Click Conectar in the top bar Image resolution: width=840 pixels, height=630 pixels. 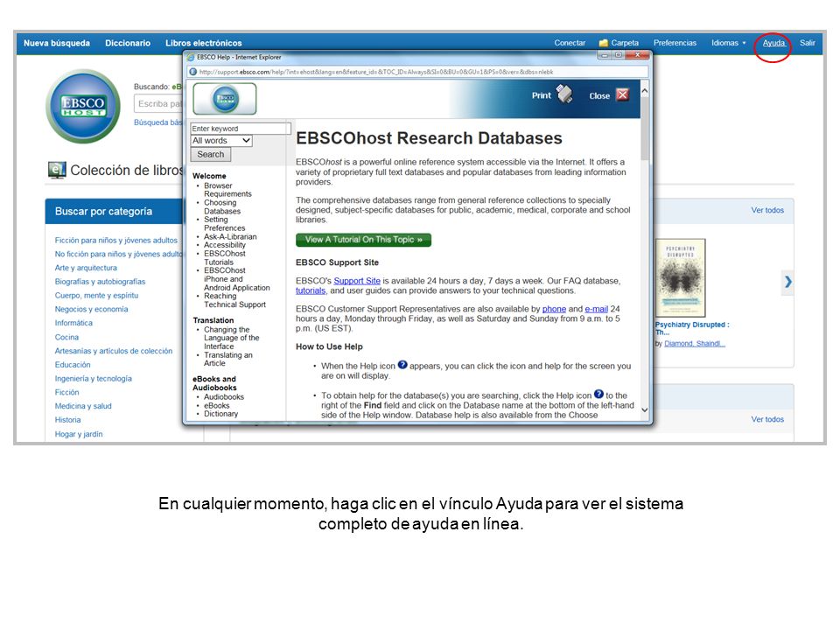pyautogui.click(x=570, y=43)
